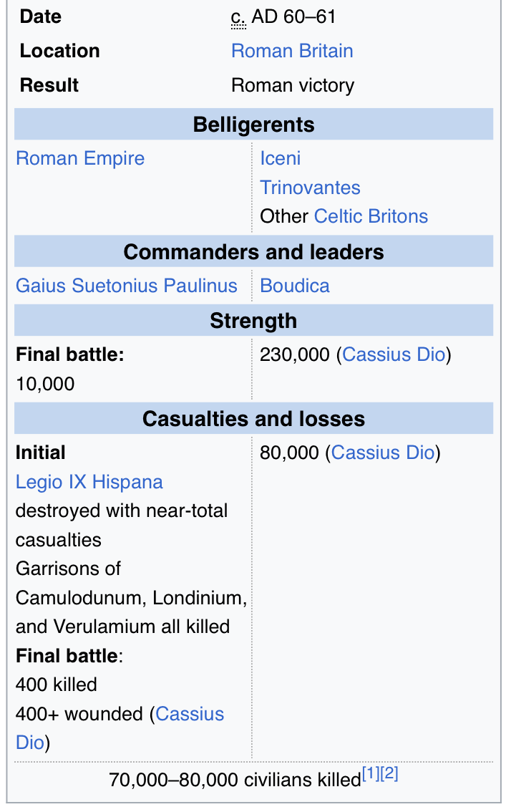Click the Belligerents section header

(x=253, y=125)
